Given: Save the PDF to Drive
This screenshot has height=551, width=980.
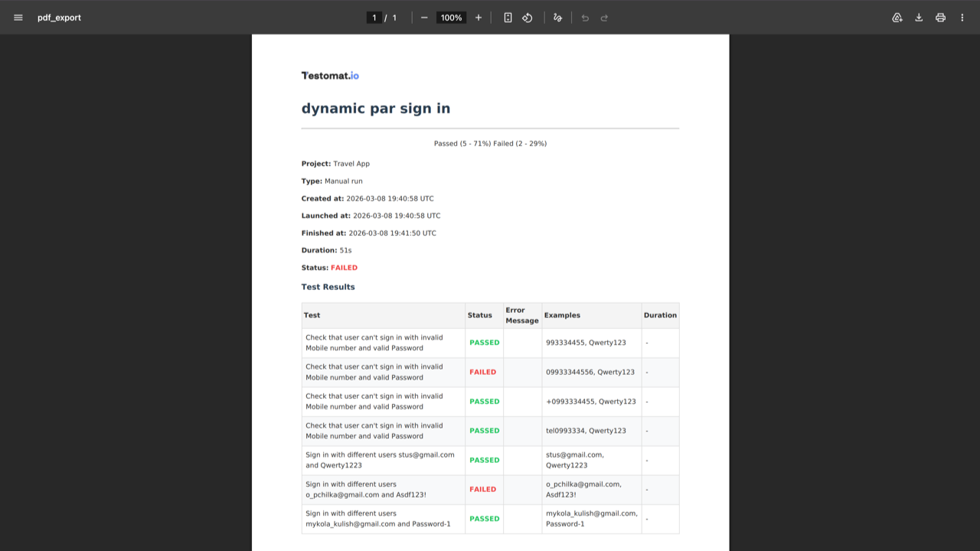Looking at the screenshot, I should tap(897, 17).
